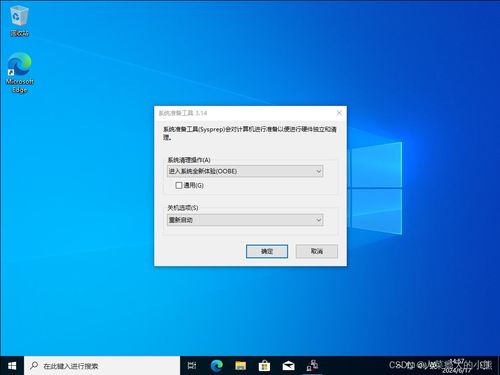The height and width of the screenshot is (375, 500).
Task: Open the Mail app on taskbar
Action: 288,366
